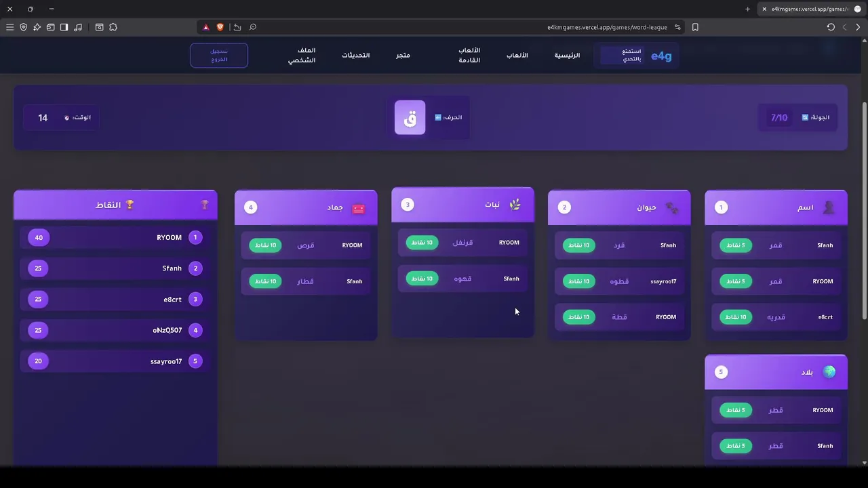Click the Brave Rewards triangle icon
The height and width of the screenshot is (488, 868).
[x=206, y=27]
